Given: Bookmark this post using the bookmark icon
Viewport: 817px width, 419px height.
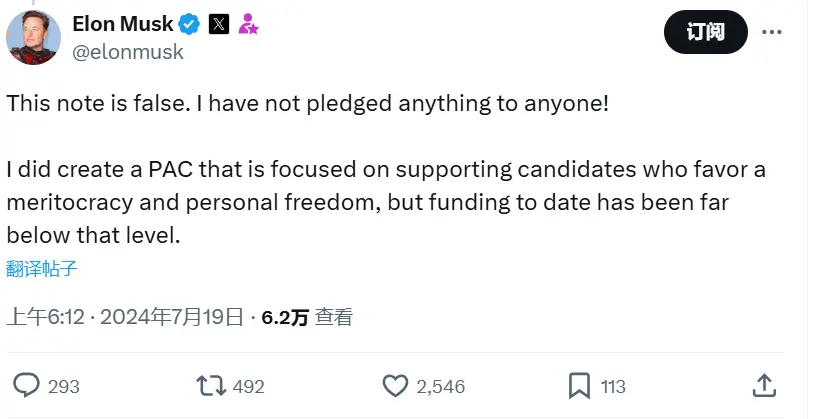Looking at the screenshot, I should tap(579, 385).
